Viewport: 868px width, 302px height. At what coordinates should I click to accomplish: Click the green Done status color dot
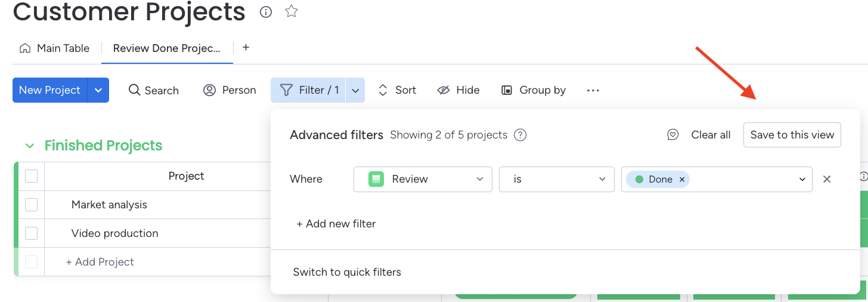click(x=640, y=179)
